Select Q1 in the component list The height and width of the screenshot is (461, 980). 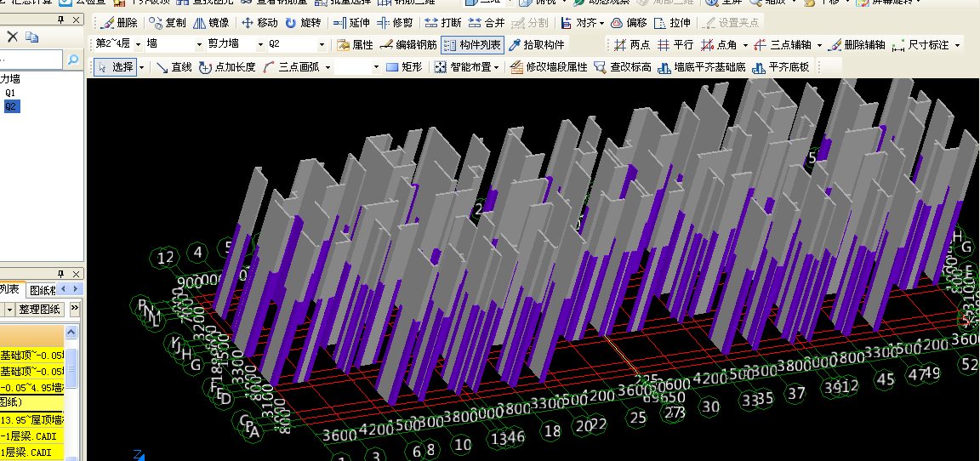pyautogui.click(x=10, y=93)
